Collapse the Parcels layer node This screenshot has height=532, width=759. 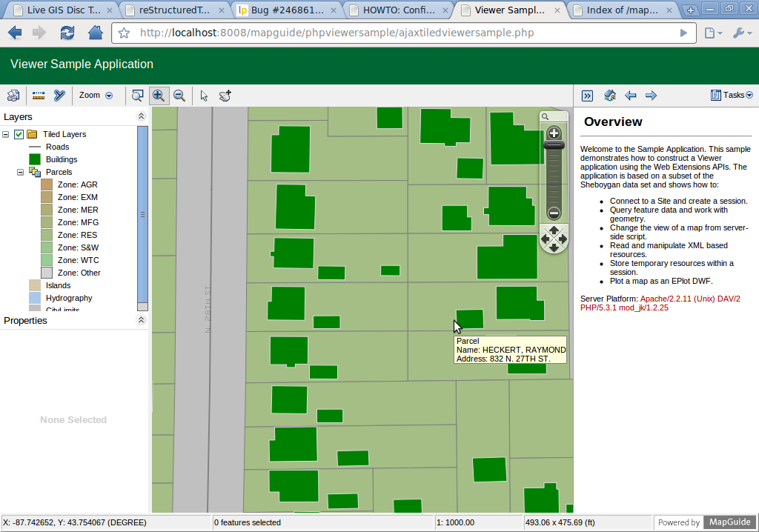(x=21, y=172)
